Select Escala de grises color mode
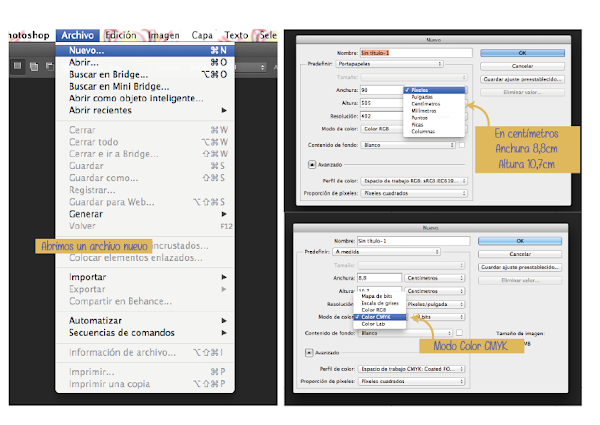 [380, 303]
